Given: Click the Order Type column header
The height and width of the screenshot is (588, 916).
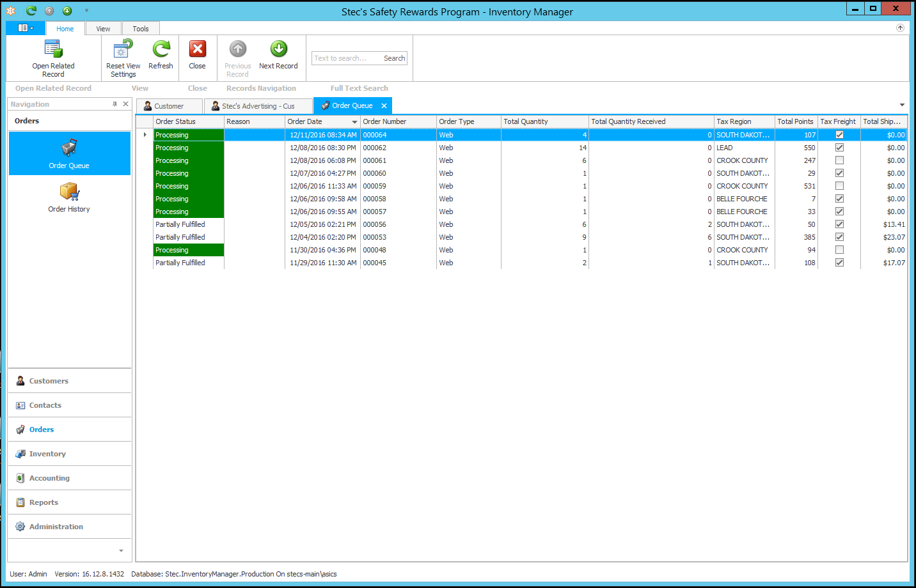Looking at the screenshot, I should [469, 121].
